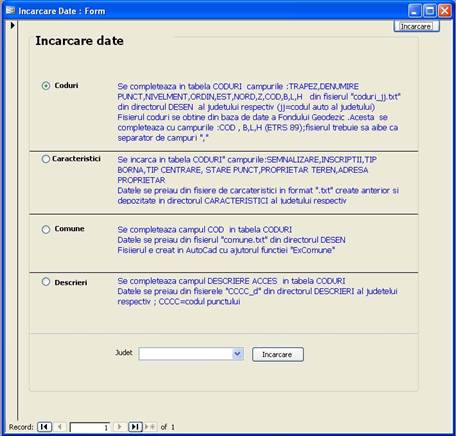Go to the previous record
The image size is (456, 436).
click(59, 427)
